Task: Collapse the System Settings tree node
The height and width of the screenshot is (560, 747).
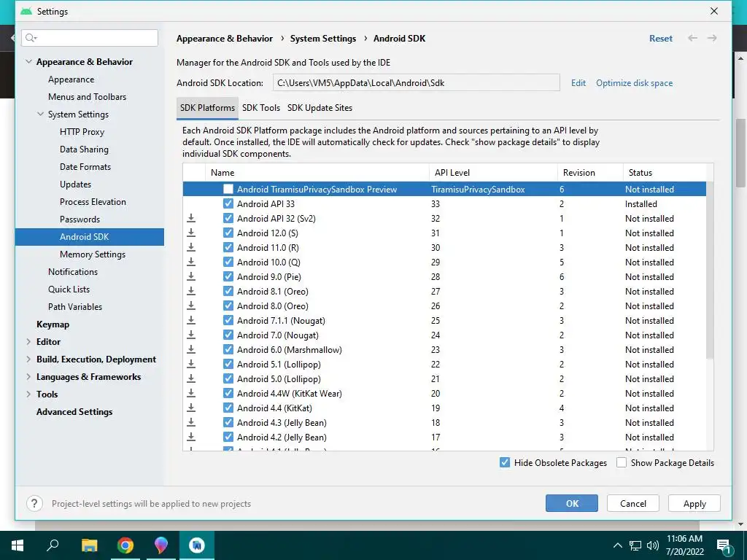Action: pos(41,114)
